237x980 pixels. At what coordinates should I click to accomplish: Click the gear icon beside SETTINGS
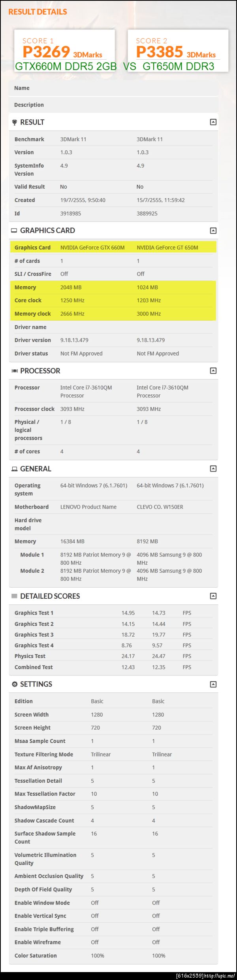15,685
